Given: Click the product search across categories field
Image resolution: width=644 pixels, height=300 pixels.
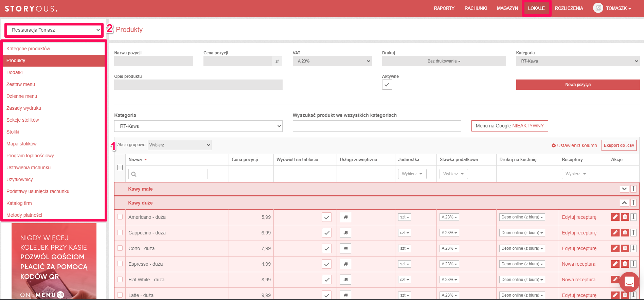Looking at the screenshot, I should point(377,126).
